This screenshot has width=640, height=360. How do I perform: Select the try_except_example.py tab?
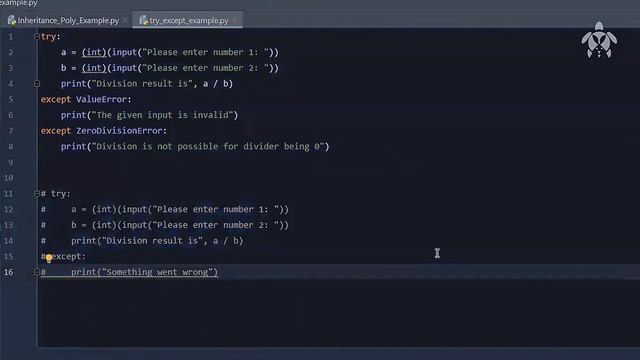click(188, 20)
